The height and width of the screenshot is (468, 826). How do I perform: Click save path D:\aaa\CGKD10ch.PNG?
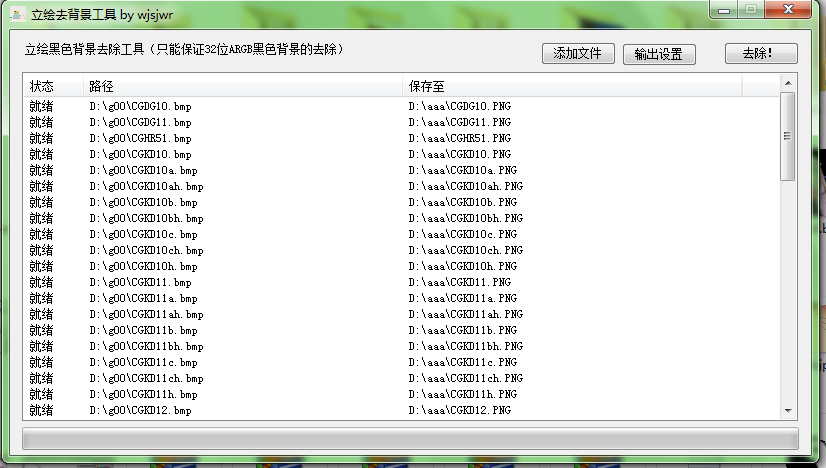click(x=466, y=250)
